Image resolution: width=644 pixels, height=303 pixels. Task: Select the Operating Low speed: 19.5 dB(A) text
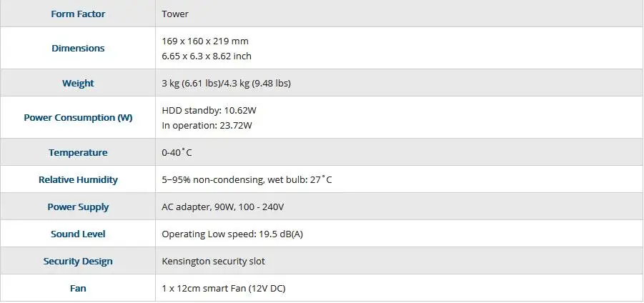[x=232, y=234]
